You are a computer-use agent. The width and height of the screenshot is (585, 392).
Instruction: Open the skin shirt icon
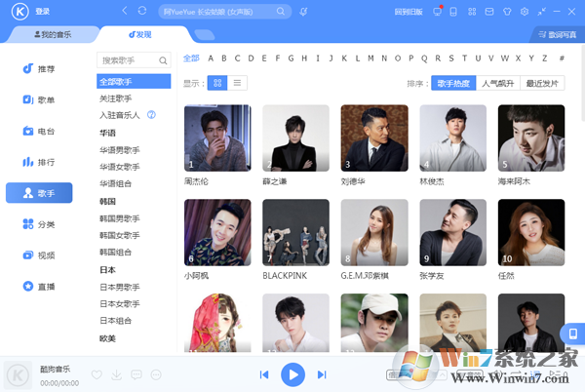[507, 12]
